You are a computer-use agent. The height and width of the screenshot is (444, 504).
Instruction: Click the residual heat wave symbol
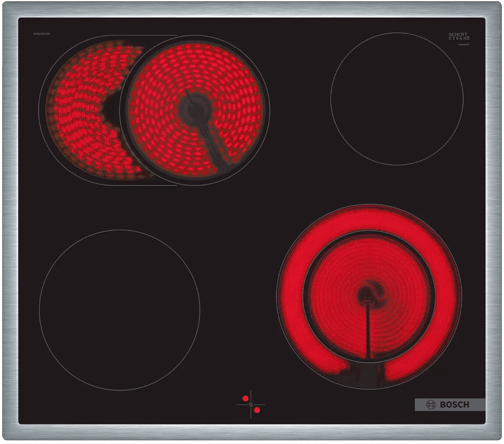click(251, 405)
